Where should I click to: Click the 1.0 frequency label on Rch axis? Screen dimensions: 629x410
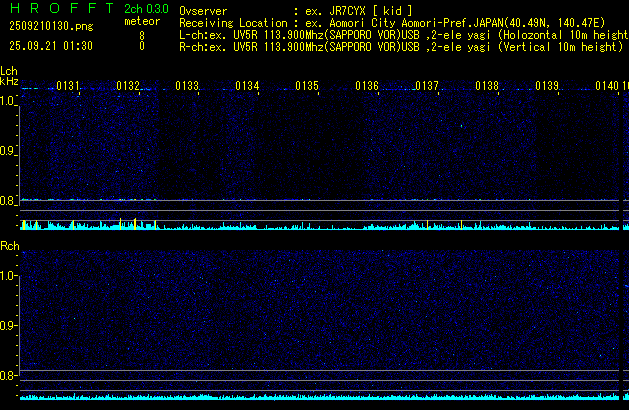(8, 275)
